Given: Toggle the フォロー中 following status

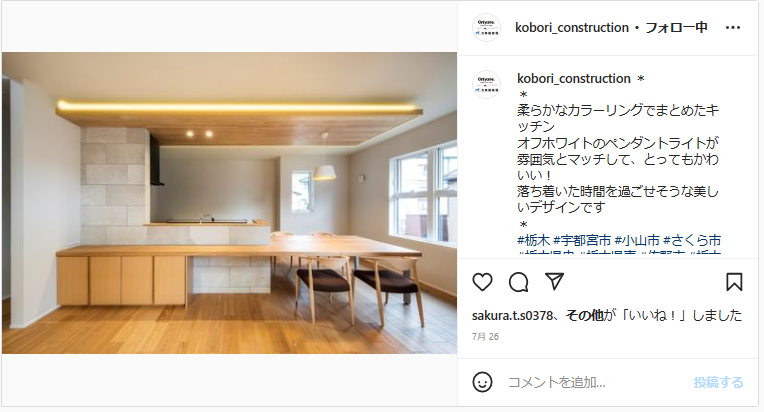Looking at the screenshot, I should click(x=676, y=28).
